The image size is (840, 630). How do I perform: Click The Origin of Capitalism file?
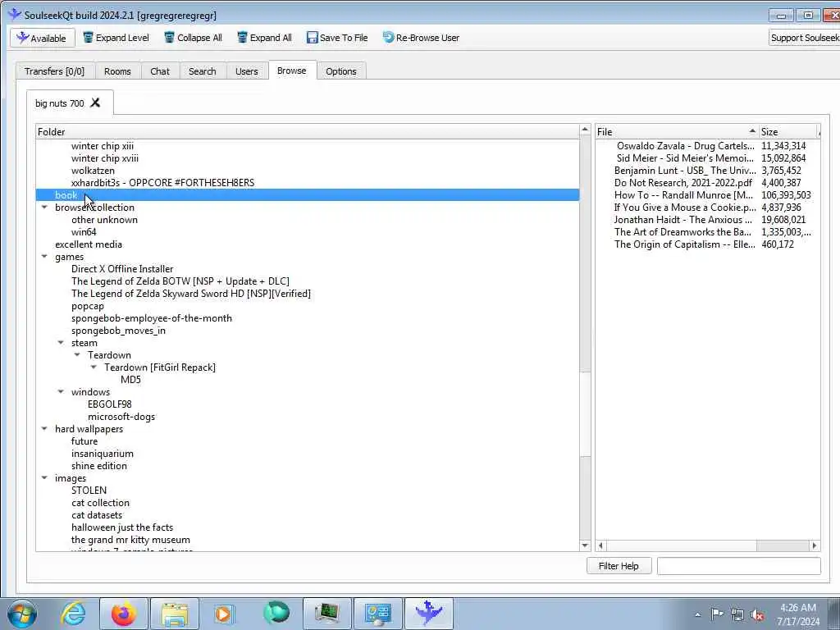[685, 244]
